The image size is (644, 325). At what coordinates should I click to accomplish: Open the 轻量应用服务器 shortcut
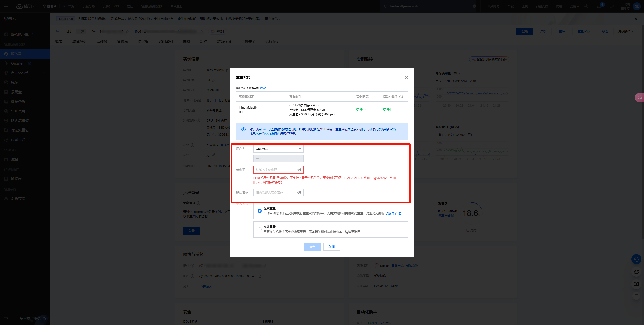(x=151, y=6)
